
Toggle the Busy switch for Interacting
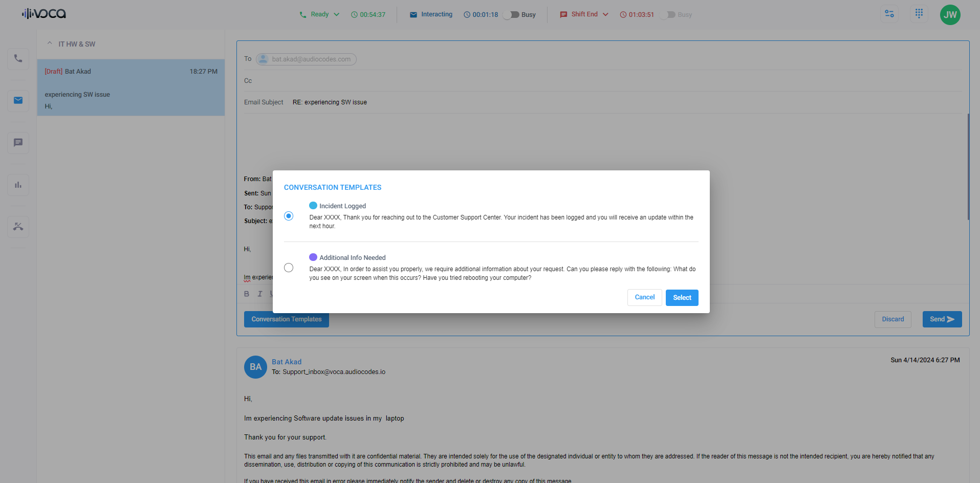point(511,15)
